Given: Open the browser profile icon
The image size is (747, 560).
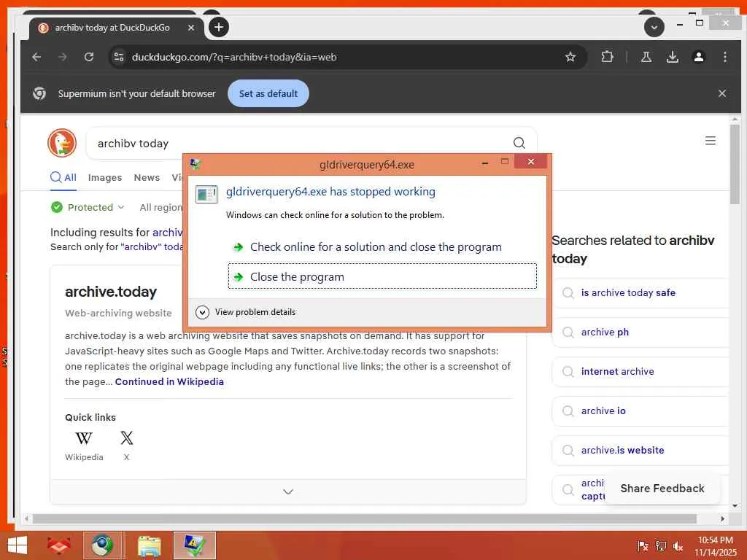Looking at the screenshot, I should (x=698, y=57).
